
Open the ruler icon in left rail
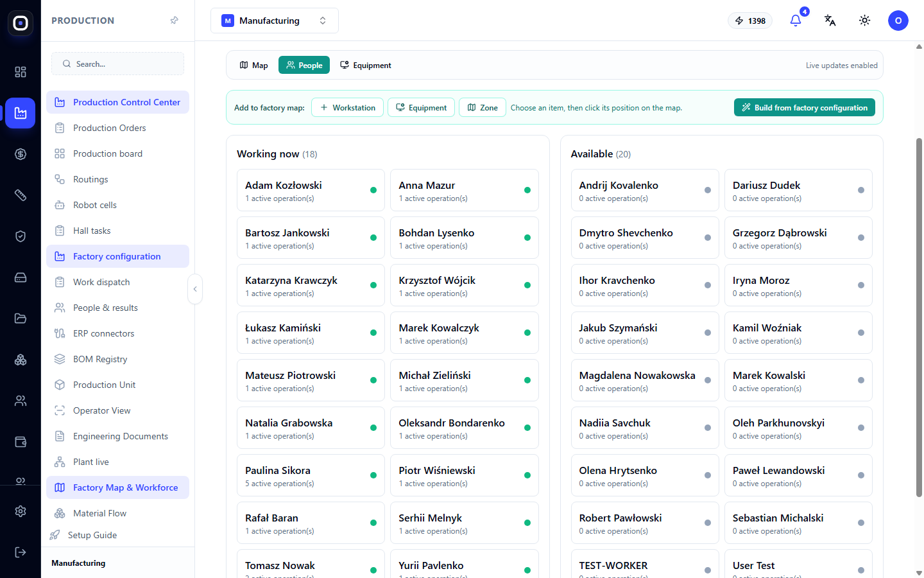(x=21, y=195)
